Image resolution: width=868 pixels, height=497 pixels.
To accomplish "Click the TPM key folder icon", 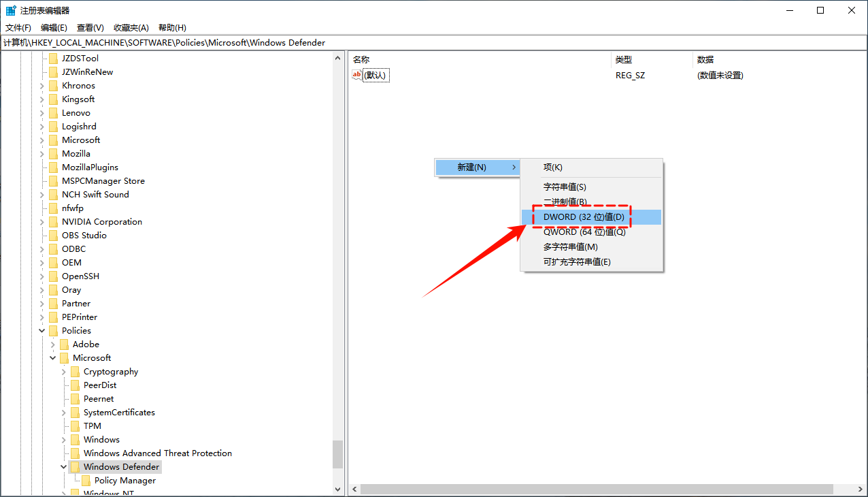I will [x=75, y=426].
